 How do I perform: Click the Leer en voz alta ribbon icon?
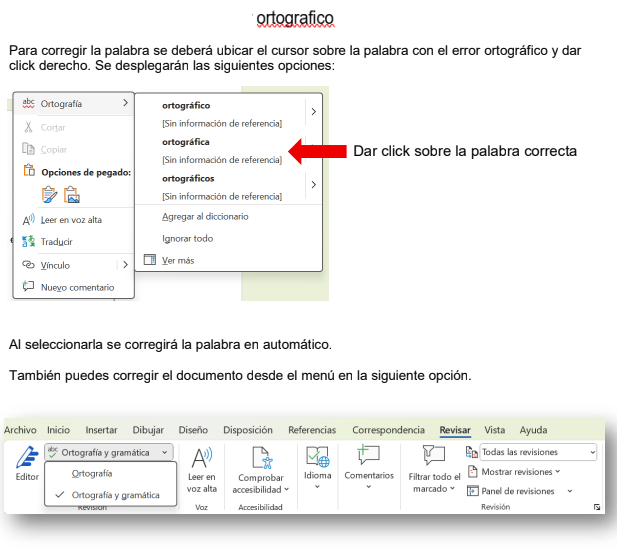click(202, 458)
